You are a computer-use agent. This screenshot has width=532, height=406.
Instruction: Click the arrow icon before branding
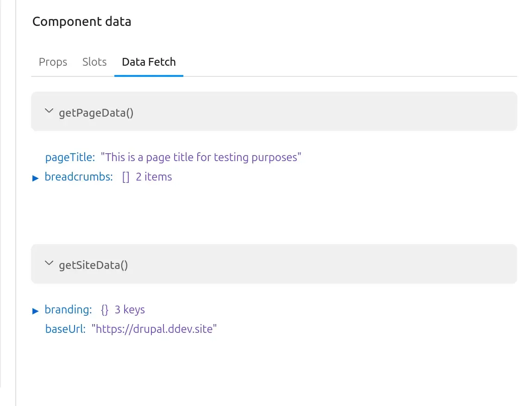36,310
